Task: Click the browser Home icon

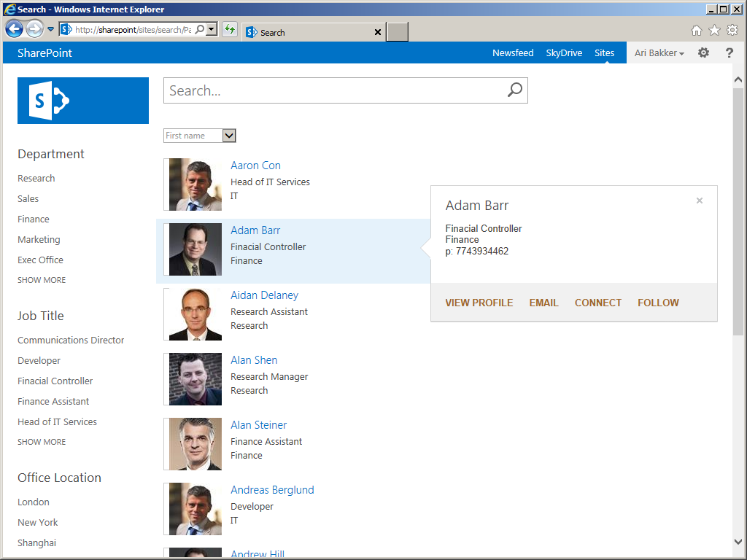Action: tap(697, 31)
